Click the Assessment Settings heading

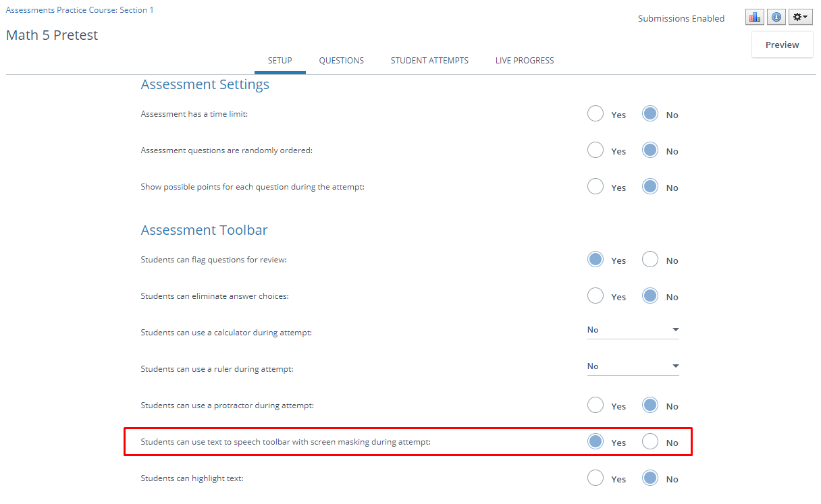click(205, 84)
